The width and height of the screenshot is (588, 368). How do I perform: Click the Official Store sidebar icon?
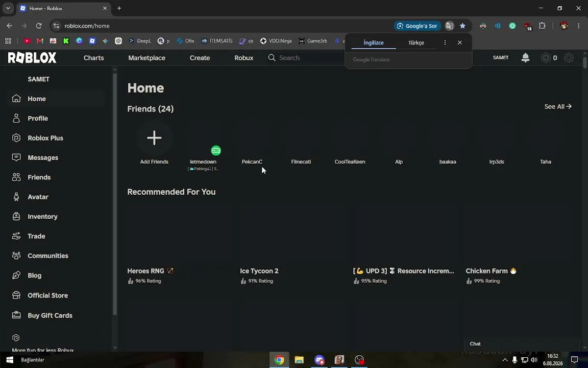16,295
